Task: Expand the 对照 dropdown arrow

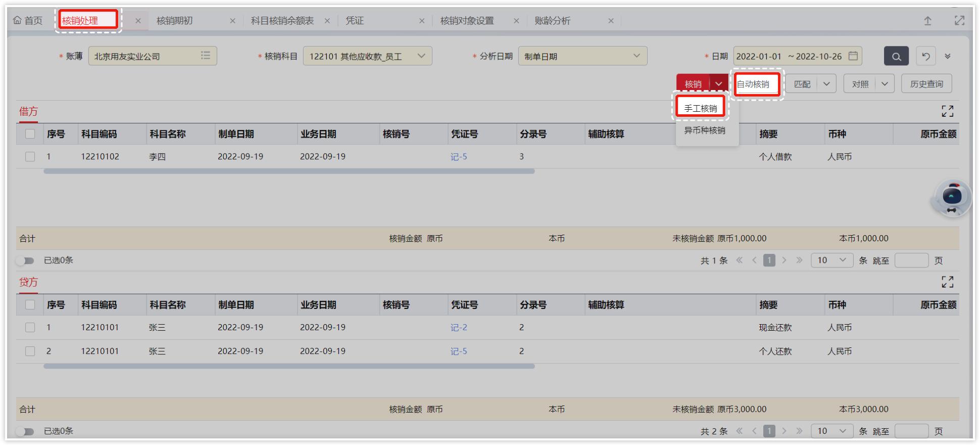Action: coord(885,84)
